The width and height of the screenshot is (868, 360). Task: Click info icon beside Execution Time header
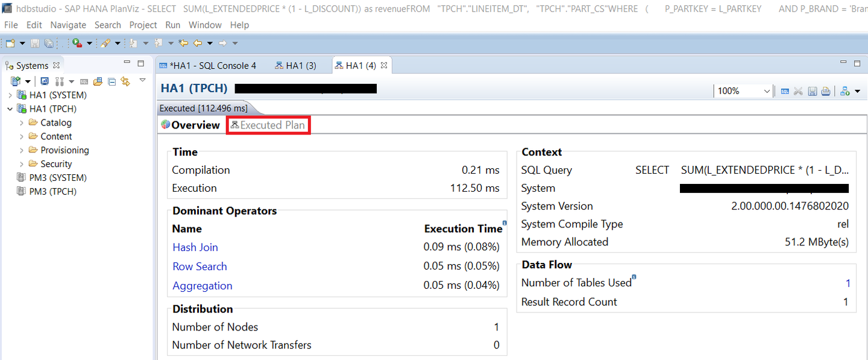[505, 223]
